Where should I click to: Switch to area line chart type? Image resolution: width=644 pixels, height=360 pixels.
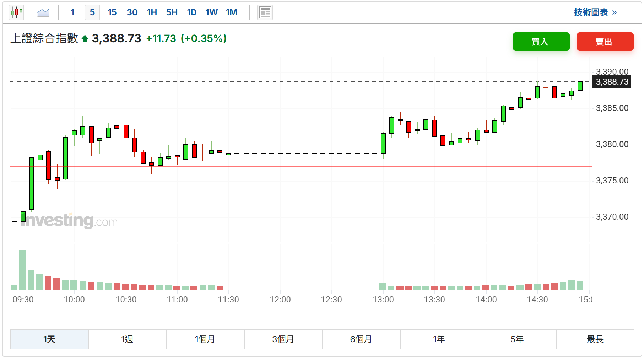43,12
